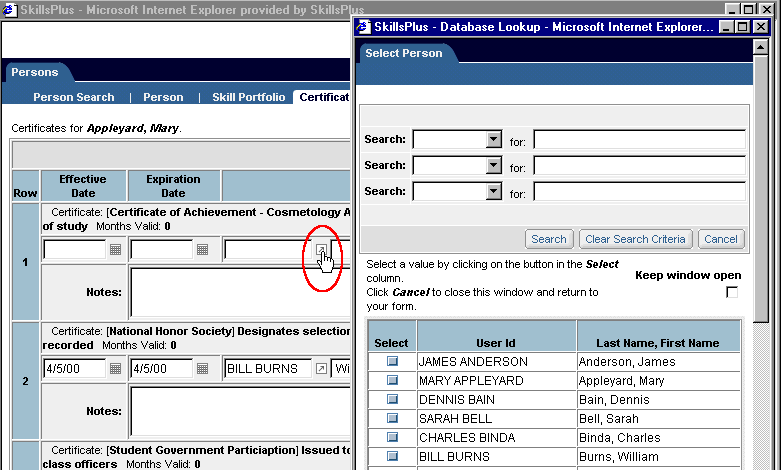Click 'Bain, Dennis' name cell
The height and width of the screenshot is (470, 781).
click(658, 399)
